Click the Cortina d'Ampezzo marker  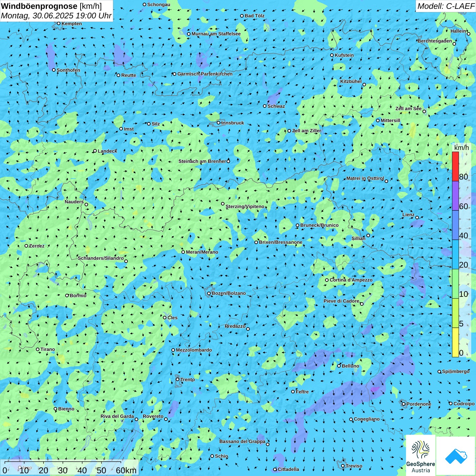(x=327, y=280)
